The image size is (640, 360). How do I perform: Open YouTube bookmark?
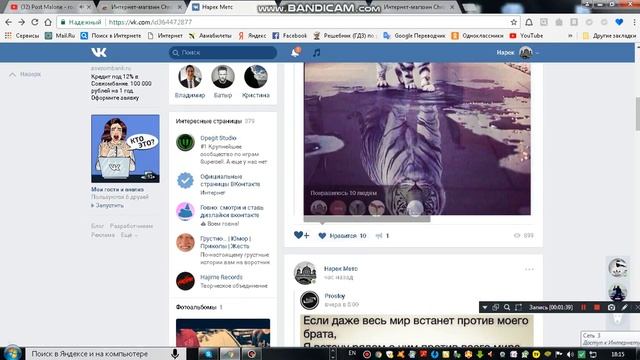[x=527, y=36]
